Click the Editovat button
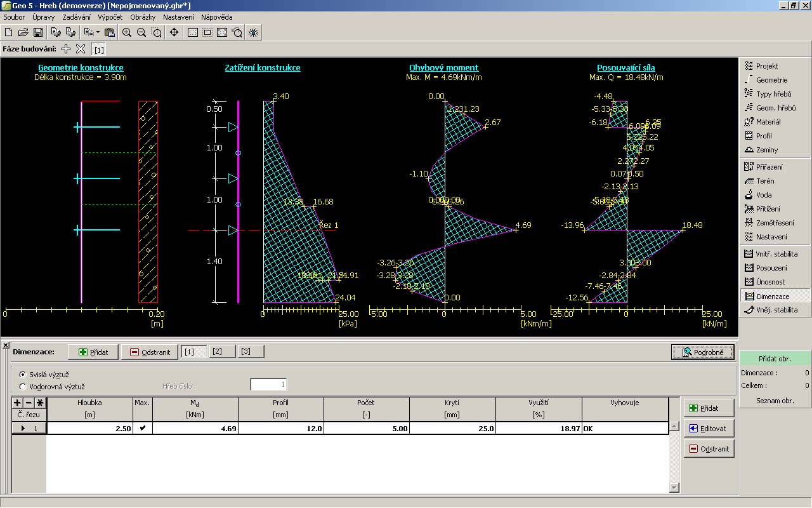Screen dimensions: 812x508 (709, 429)
